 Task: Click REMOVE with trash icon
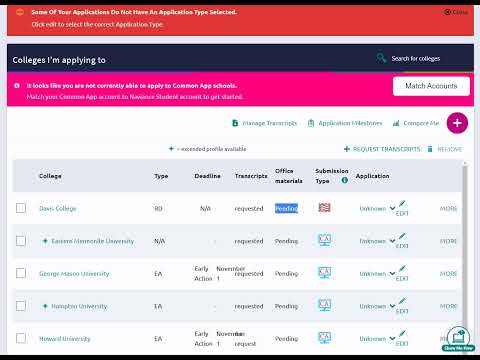[x=445, y=149]
